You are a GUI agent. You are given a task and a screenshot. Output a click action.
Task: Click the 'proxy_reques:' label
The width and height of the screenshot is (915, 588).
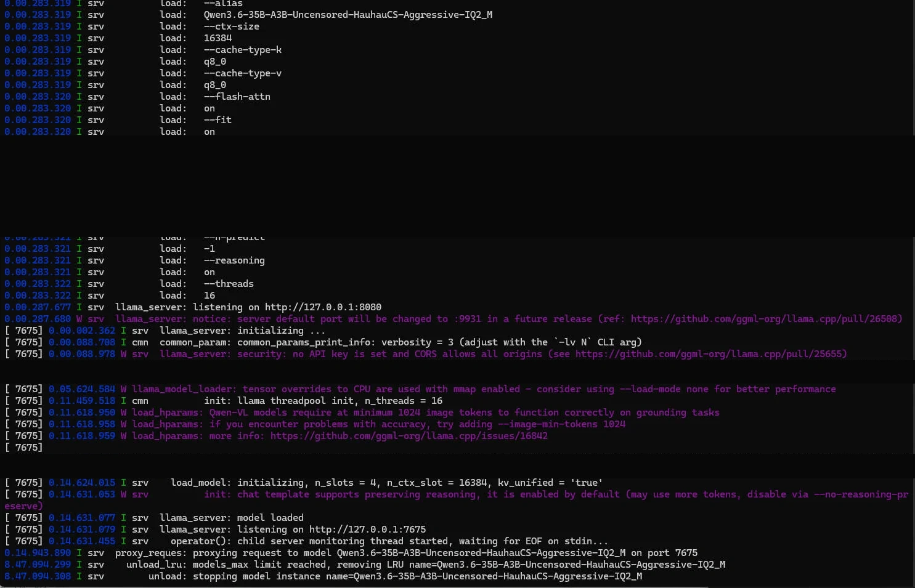[x=151, y=553]
